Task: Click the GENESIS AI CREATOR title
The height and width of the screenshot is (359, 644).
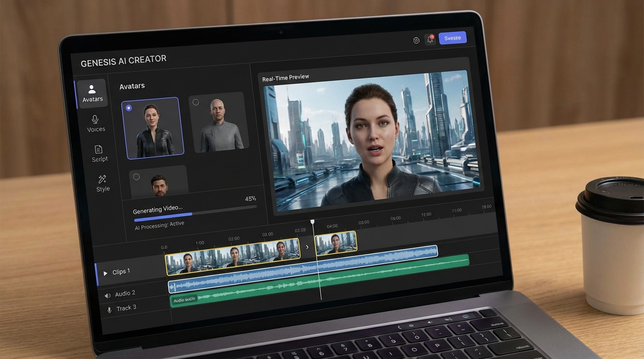Action: 124,61
